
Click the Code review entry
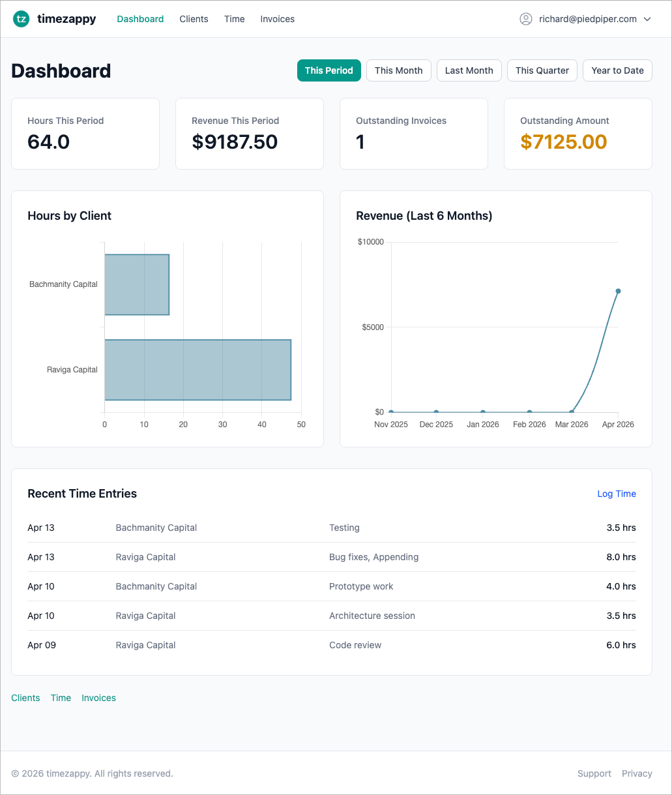(355, 645)
